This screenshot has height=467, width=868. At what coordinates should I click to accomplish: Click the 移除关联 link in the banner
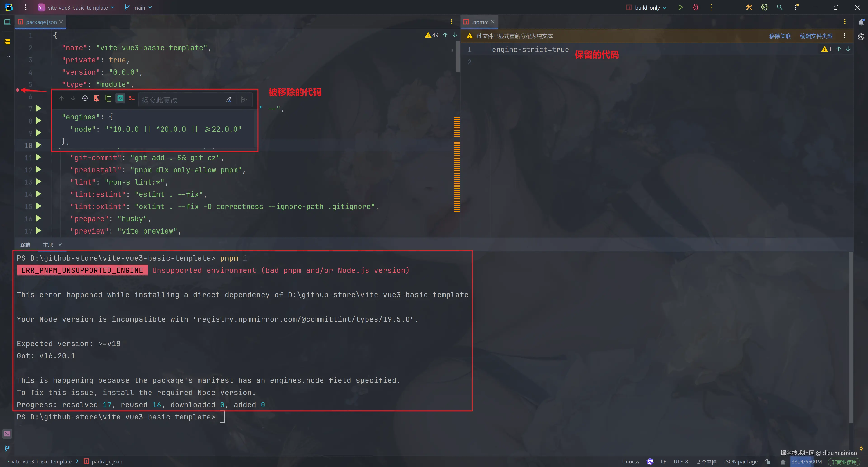(x=780, y=36)
